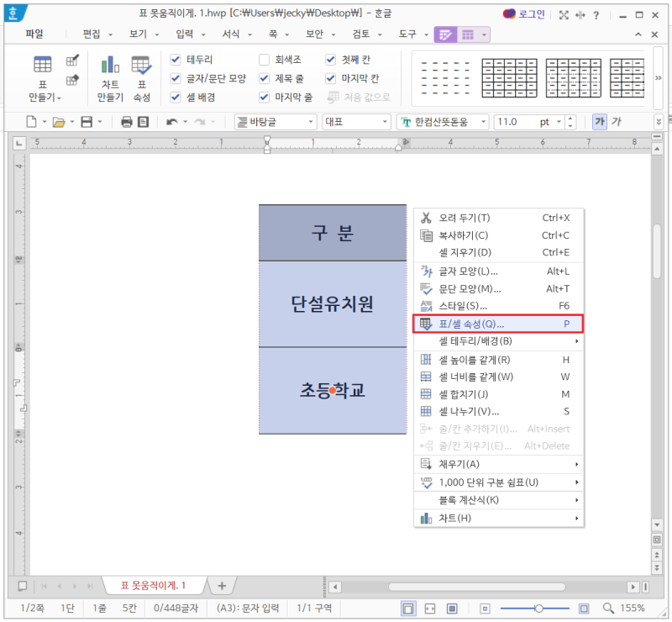
Task: Click the open folder icon
Action: click(x=59, y=122)
